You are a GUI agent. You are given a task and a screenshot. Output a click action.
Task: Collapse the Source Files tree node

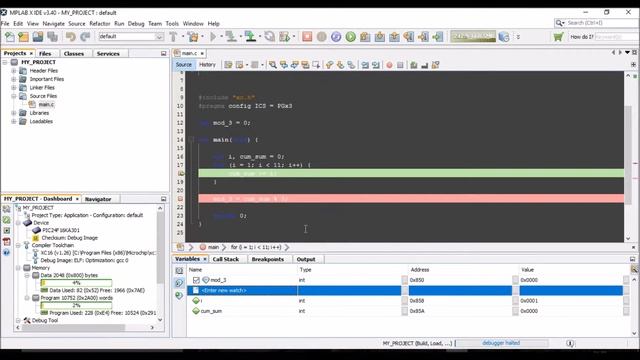13,96
